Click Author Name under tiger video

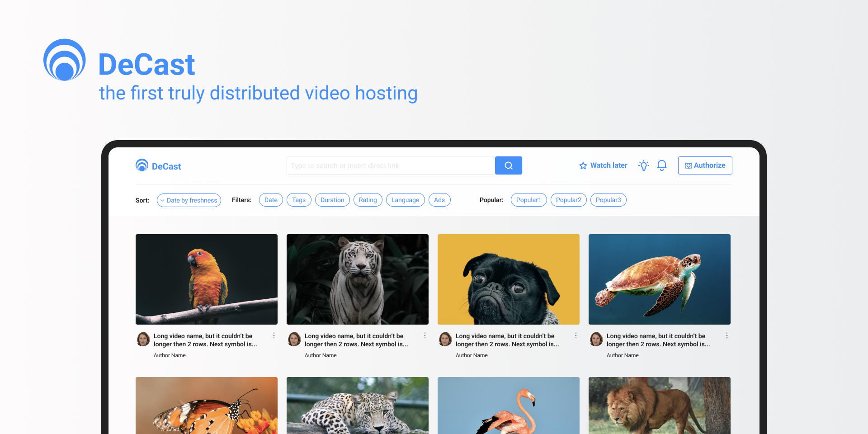point(321,355)
